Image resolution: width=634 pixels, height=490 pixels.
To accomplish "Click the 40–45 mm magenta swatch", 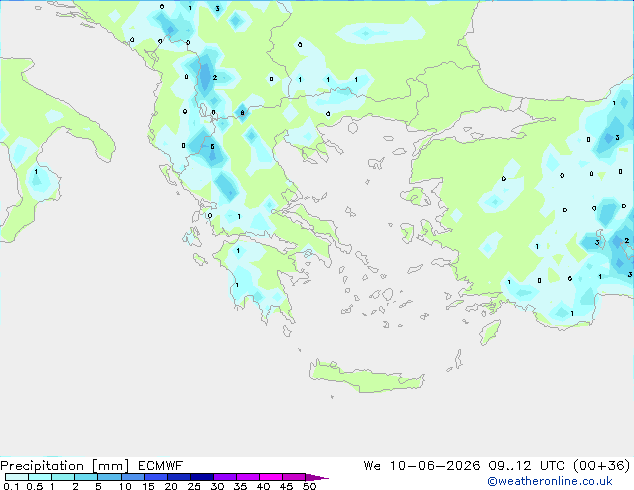I will point(271,477).
